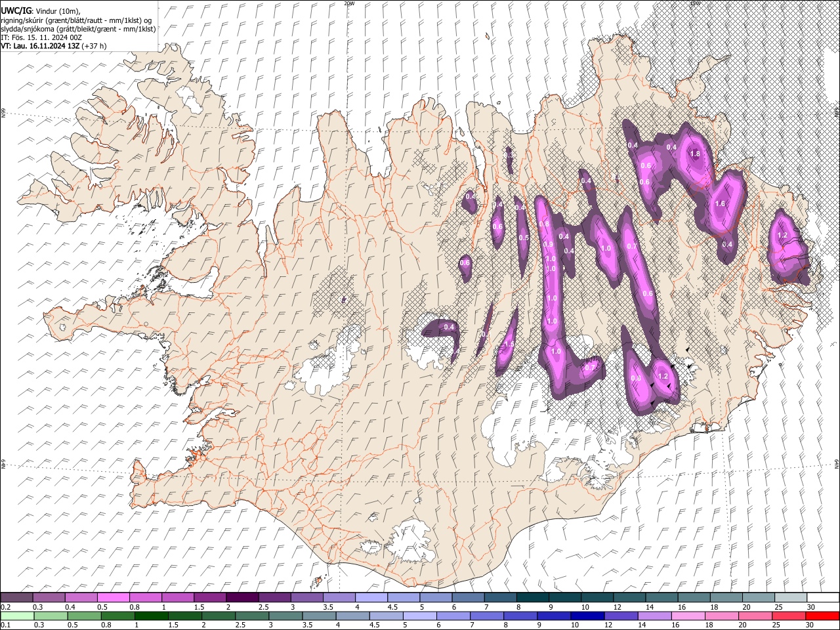Image resolution: width=840 pixels, height=630 pixels.
Task: Click the '1.8' snowfall value label
Action: 696,154
